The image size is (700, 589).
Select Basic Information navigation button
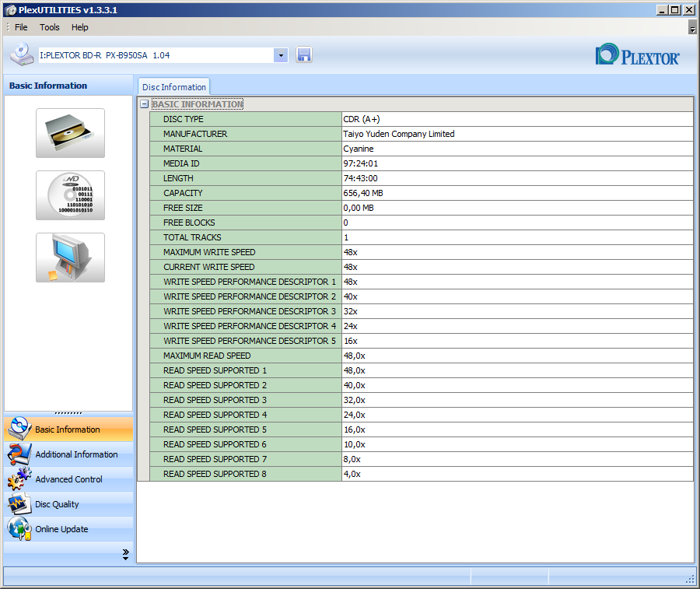[x=68, y=429]
